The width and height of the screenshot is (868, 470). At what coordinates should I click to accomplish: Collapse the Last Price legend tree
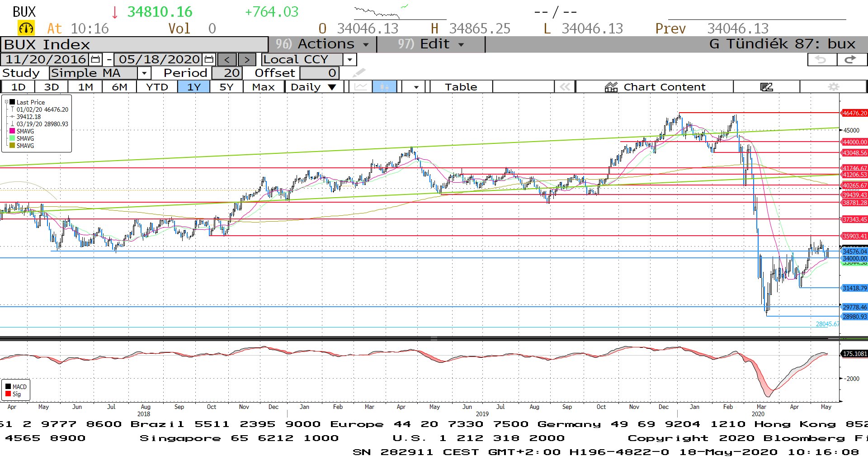(x=6, y=102)
